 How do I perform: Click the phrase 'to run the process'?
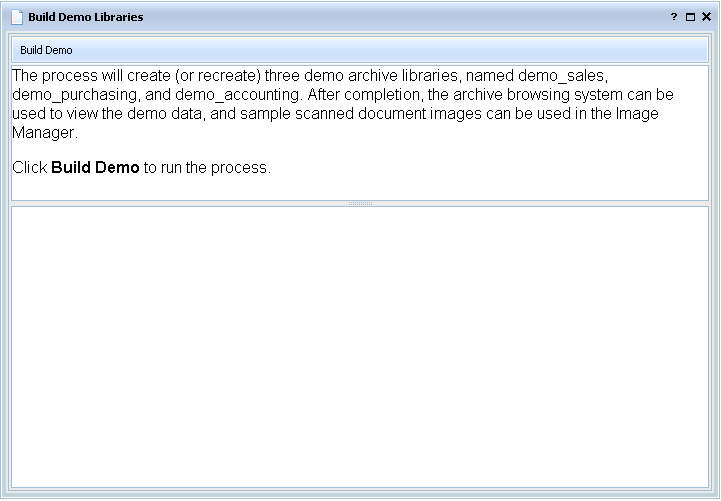coord(206,168)
